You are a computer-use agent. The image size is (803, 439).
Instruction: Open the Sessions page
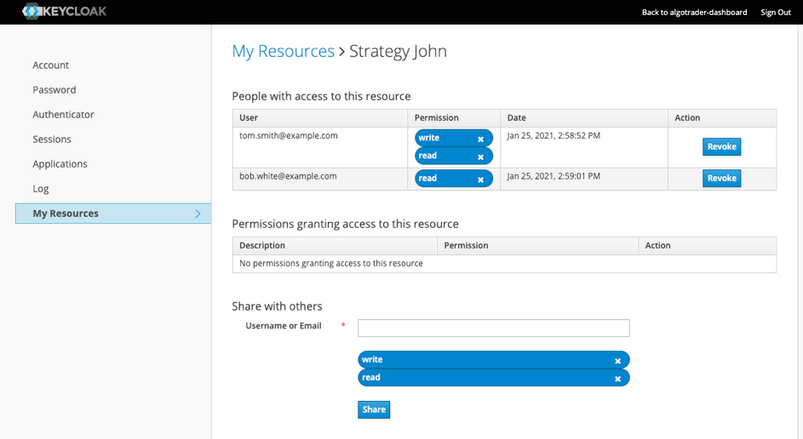pyautogui.click(x=52, y=139)
